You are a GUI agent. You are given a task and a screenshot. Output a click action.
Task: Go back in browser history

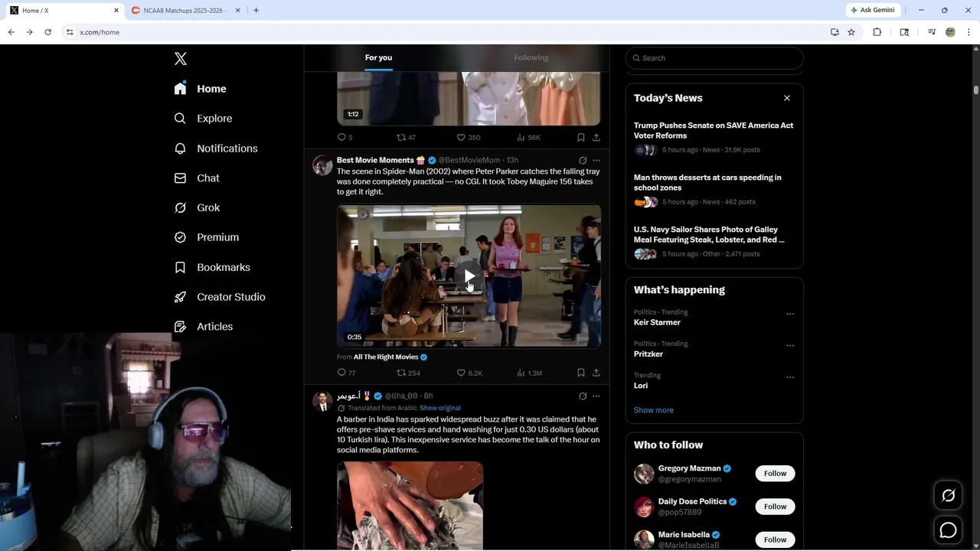point(11,32)
